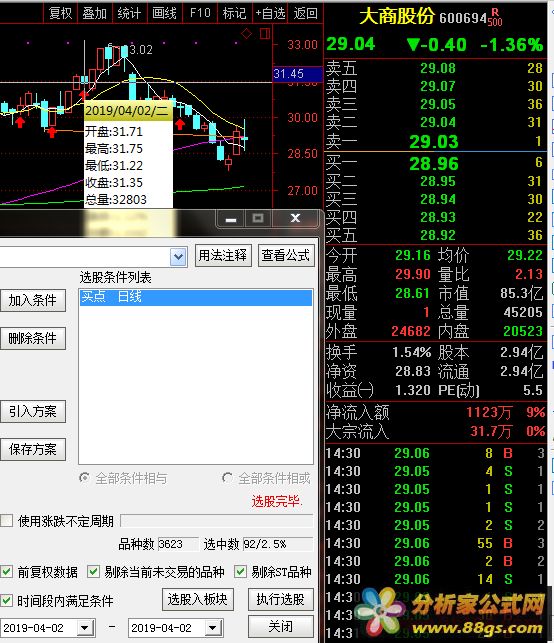The width and height of the screenshot is (554, 643).
Task: Click the 量比 value 2.13
Action: tap(529, 274)
